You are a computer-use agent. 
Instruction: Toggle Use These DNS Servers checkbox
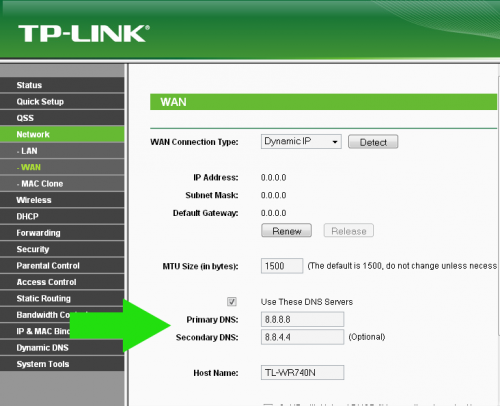point(232,302)
